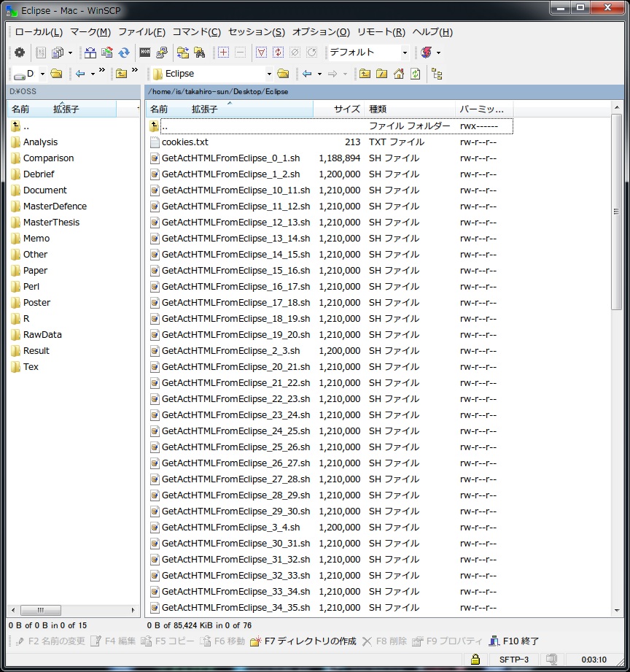Viewport: 630px width, 672px height.
Task: Toggle the Synchronize Browsing icon
Action: point(183,53)
